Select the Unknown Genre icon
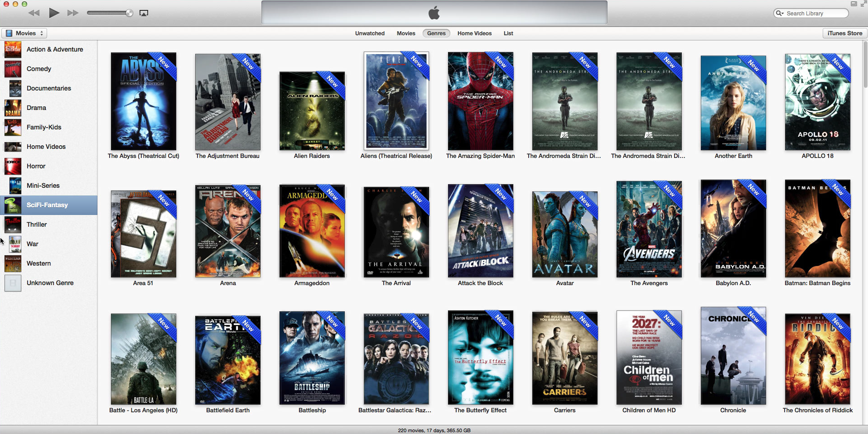The height and width of the screenshot is (434, 868). coord(13,283)
